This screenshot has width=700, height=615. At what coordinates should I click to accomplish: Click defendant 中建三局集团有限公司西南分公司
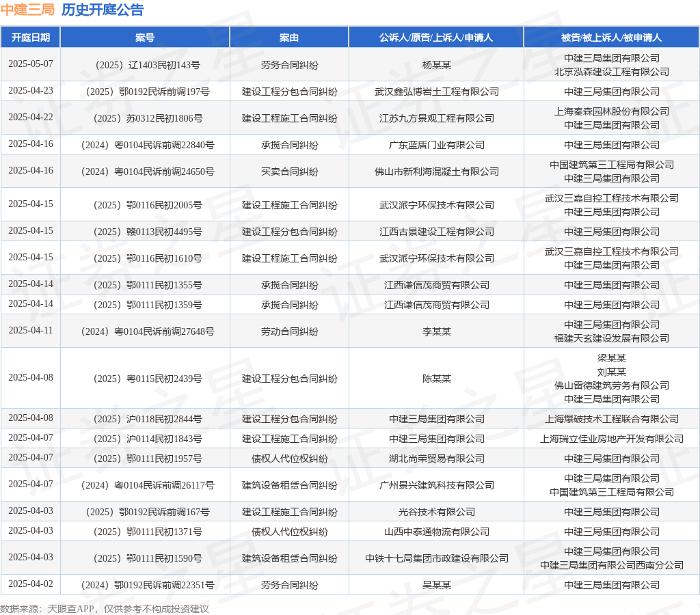tap(611, 565)
